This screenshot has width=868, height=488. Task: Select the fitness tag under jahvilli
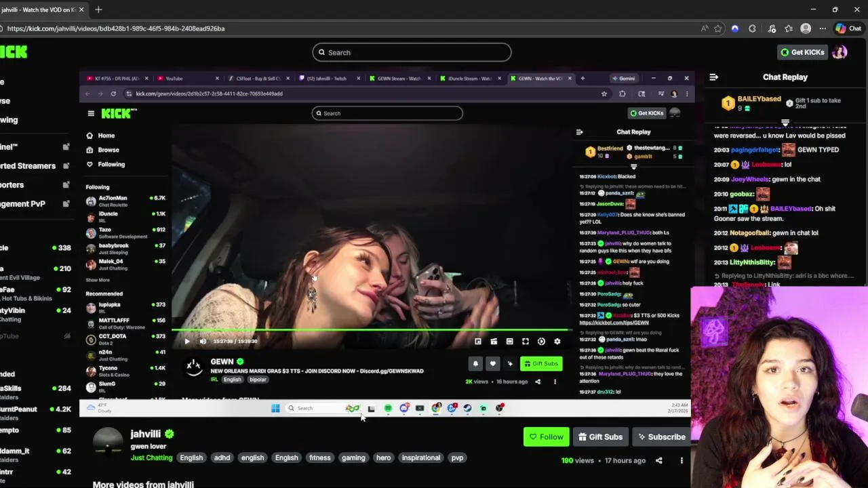tap(319, 457)
